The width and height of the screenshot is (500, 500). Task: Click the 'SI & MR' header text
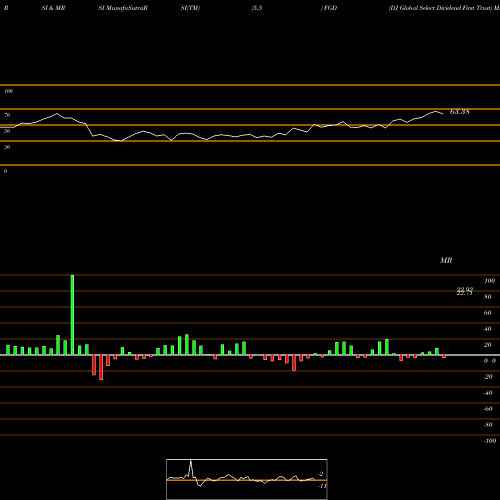pos(53,8)
